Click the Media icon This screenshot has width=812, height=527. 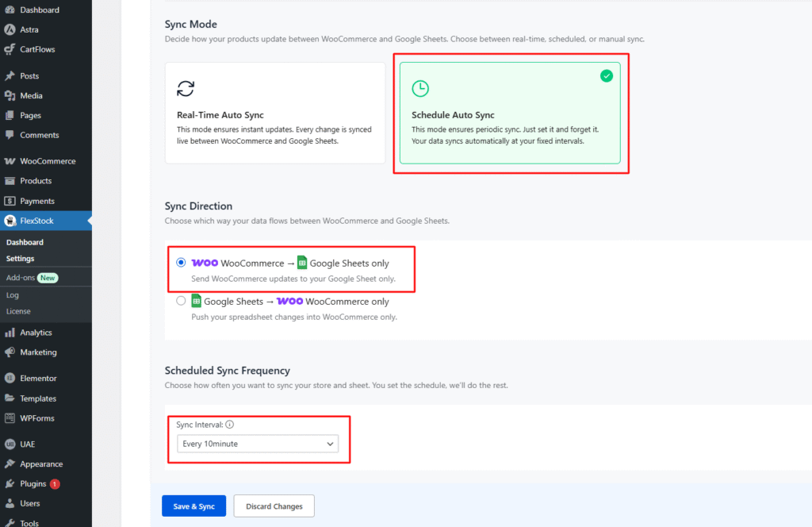click(x=10, y=95)
